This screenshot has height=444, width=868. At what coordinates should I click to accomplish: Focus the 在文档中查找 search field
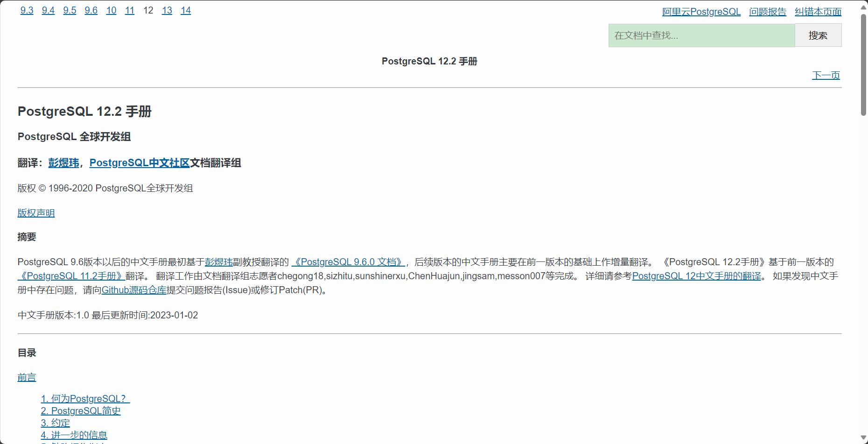[x=701, y=35]
